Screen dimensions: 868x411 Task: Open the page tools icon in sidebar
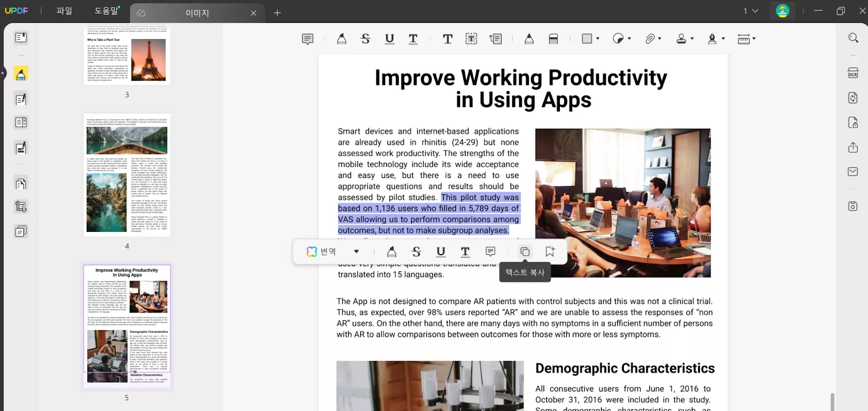(x=21, y=184)
